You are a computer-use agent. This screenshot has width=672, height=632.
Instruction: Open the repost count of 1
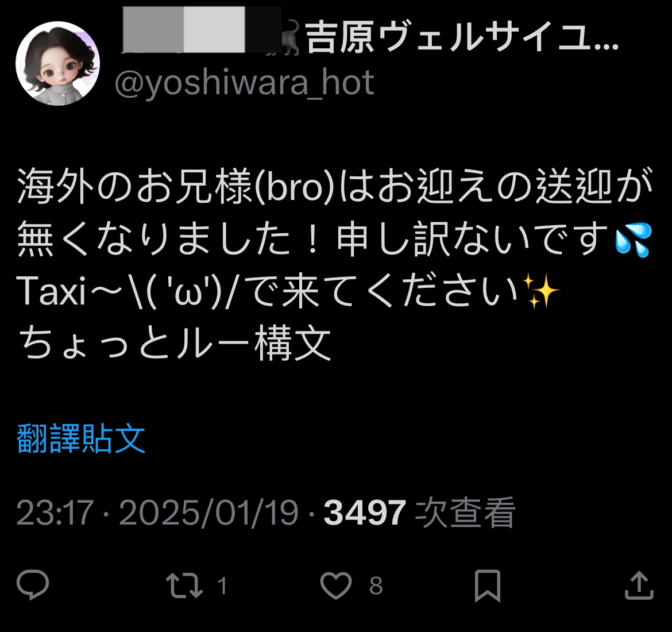[x=222, y=585]
